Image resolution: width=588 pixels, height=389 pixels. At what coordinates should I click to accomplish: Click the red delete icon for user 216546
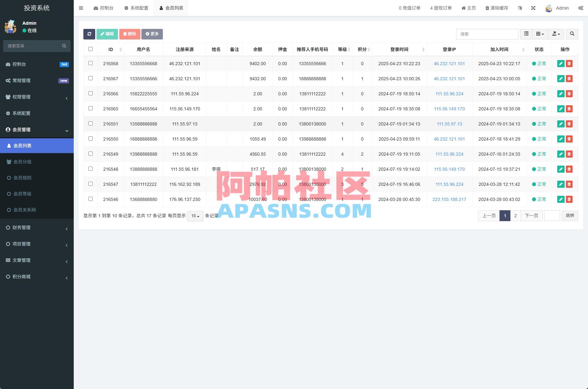(x=569, y=199)
